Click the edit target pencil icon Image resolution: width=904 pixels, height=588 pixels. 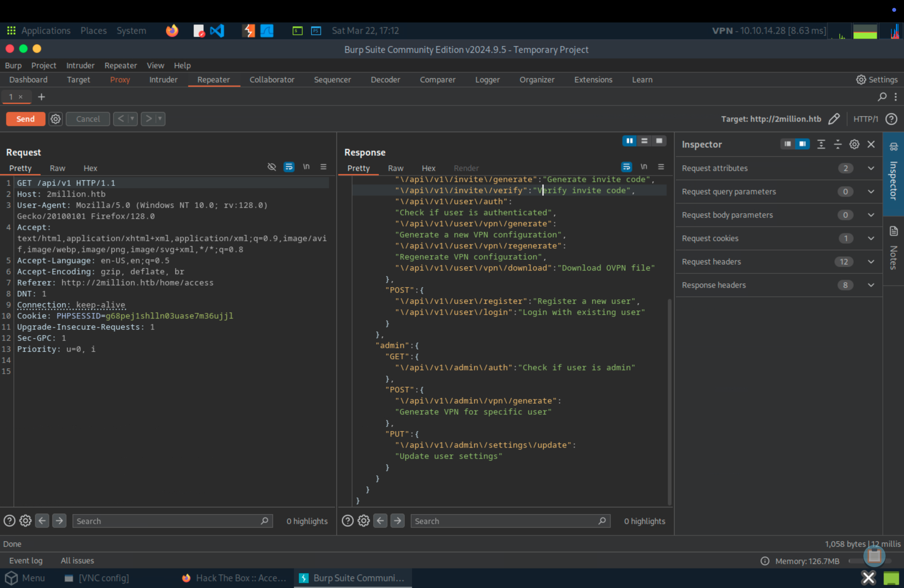[834, 119]
